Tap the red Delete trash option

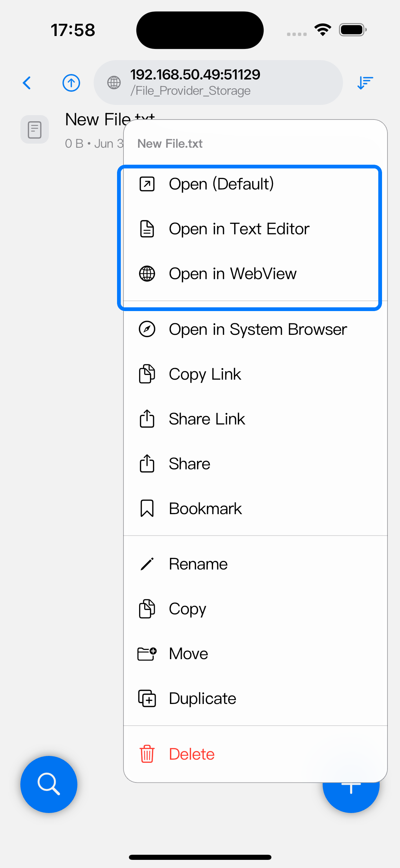coord(255,754)
